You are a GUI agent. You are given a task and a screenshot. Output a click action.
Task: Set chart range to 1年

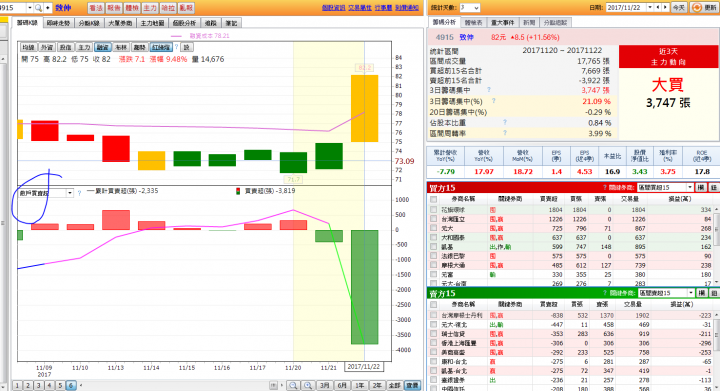tap(359, 385)
